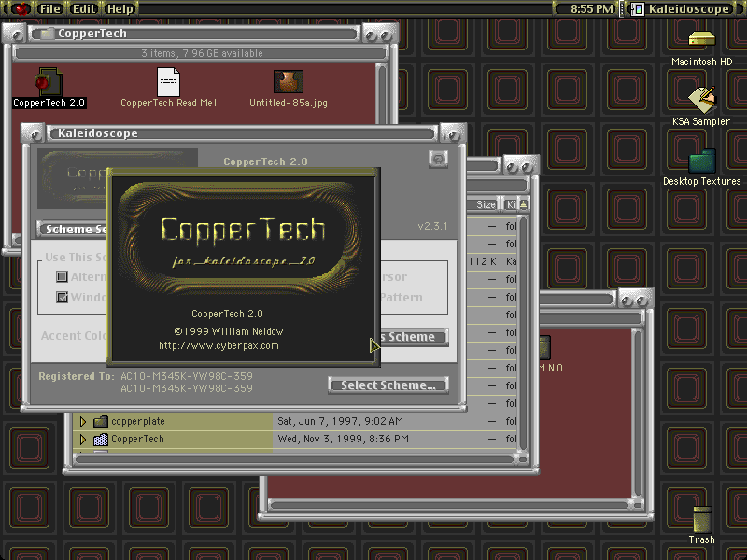Image resolution: width=747 pixels, height=560 pixels.
Task: Open the Scheme Settings popup menu
Action: (x=73, y=229)
